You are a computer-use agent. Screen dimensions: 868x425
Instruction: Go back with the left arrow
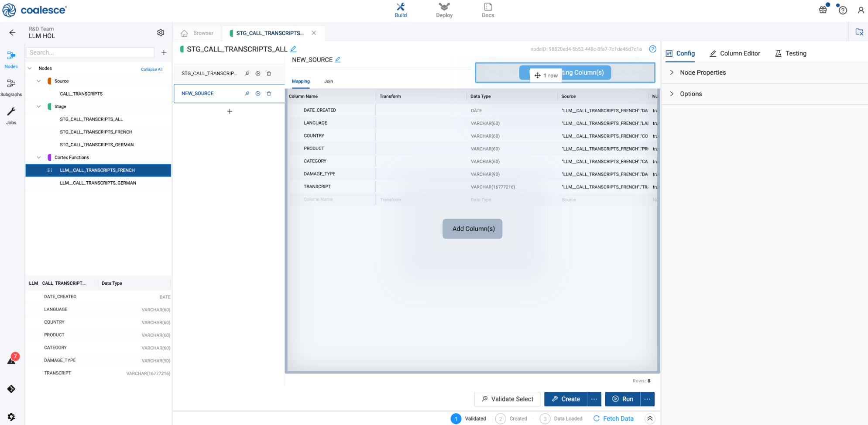(12, 32)
